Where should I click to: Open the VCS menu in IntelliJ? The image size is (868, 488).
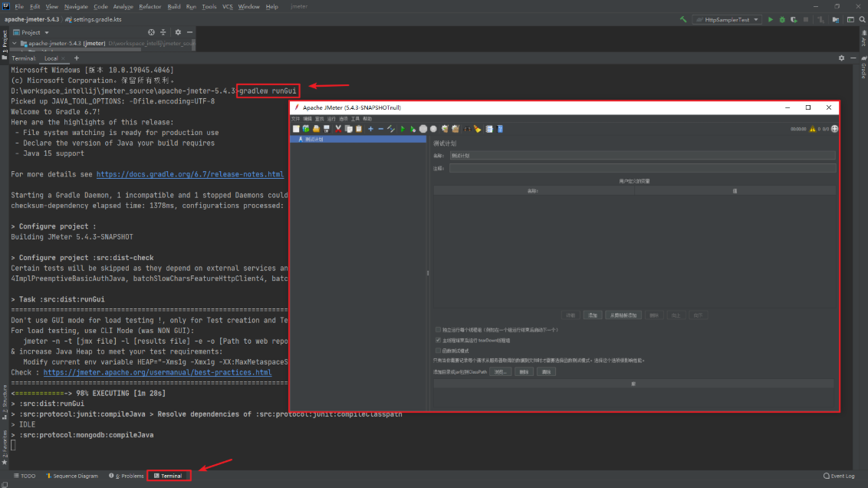pos(228,7)
